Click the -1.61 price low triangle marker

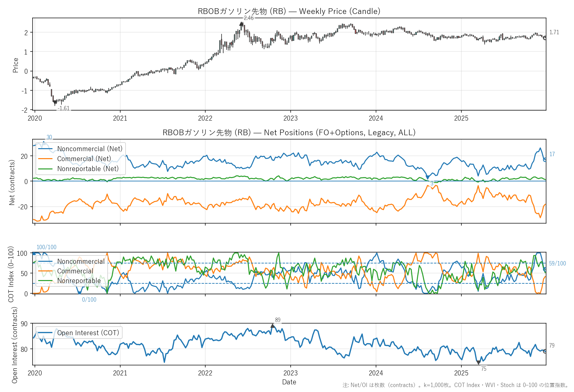(x=55, y=103)
